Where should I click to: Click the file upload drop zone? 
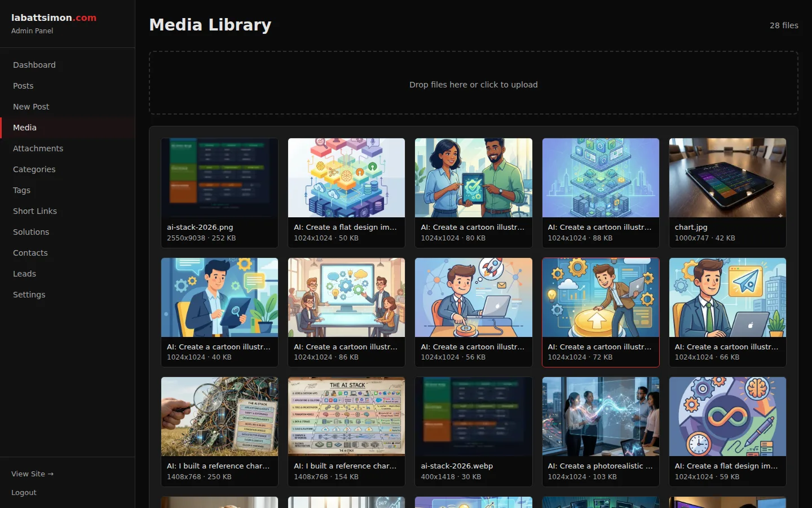pyautogui.click(x=473, y=83)
